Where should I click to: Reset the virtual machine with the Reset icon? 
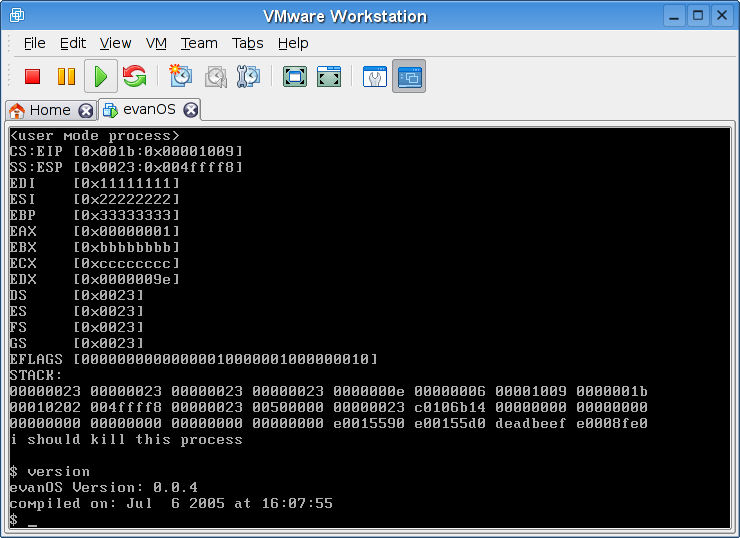[x=134, y=76]
